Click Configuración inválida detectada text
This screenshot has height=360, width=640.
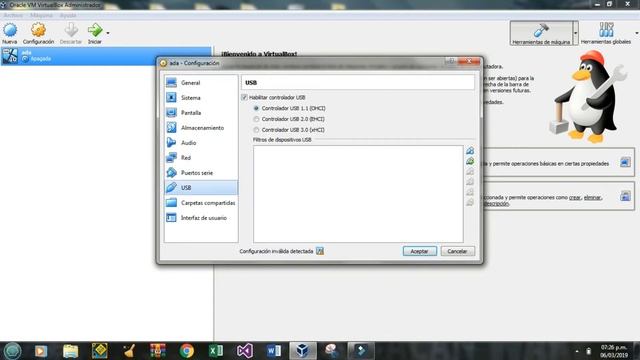click(x=276, y=251)
